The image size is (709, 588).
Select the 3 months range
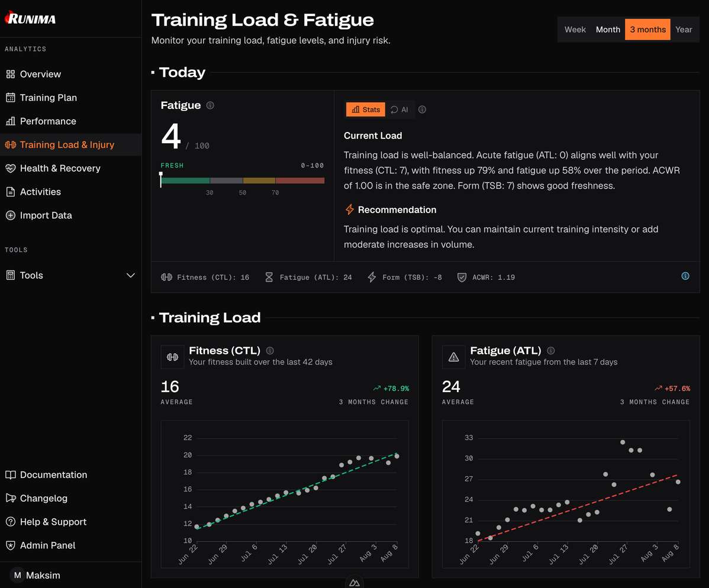647,30
